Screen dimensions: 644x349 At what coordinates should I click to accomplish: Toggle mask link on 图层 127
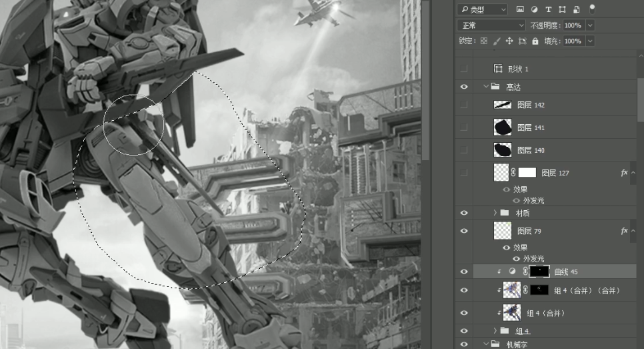pyautogui.click(x=513, y=173)
